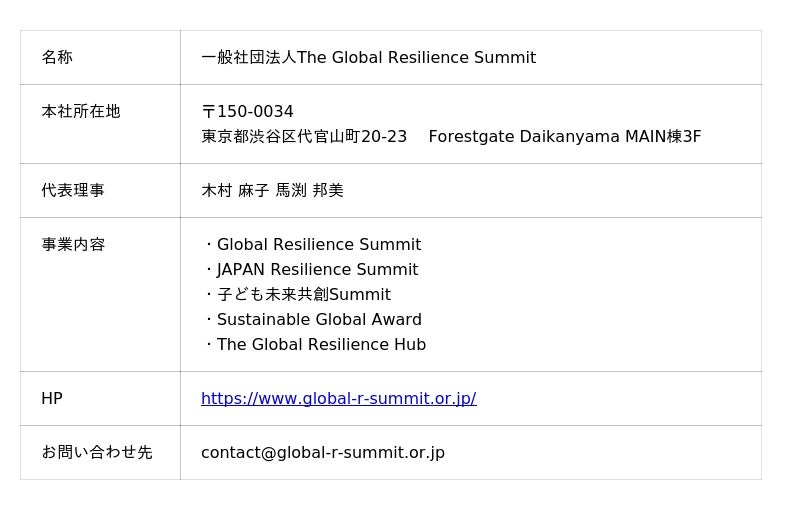Click the 子ども未来共創Summit bullet item
800x510 pixels.
tap(303, 295)
